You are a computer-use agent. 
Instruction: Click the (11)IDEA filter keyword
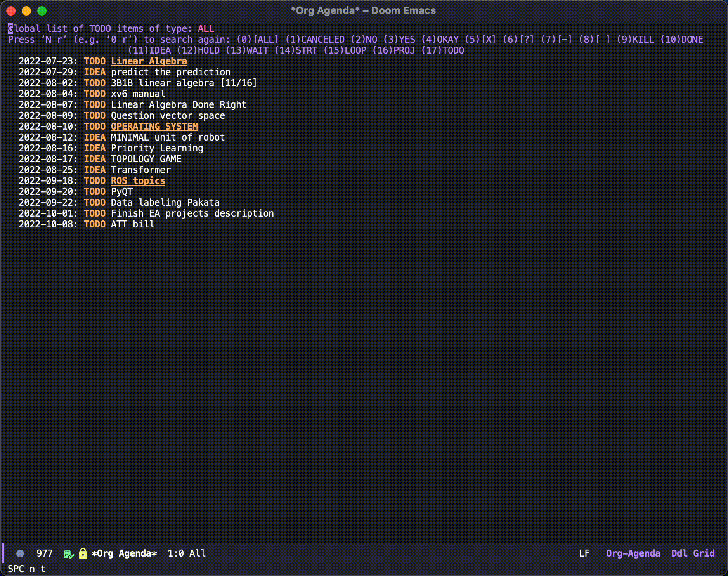click(149, 50)
